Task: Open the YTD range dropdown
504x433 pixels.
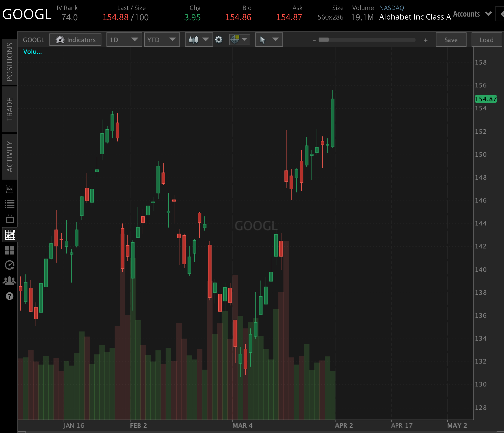Action: click(162, 40)
